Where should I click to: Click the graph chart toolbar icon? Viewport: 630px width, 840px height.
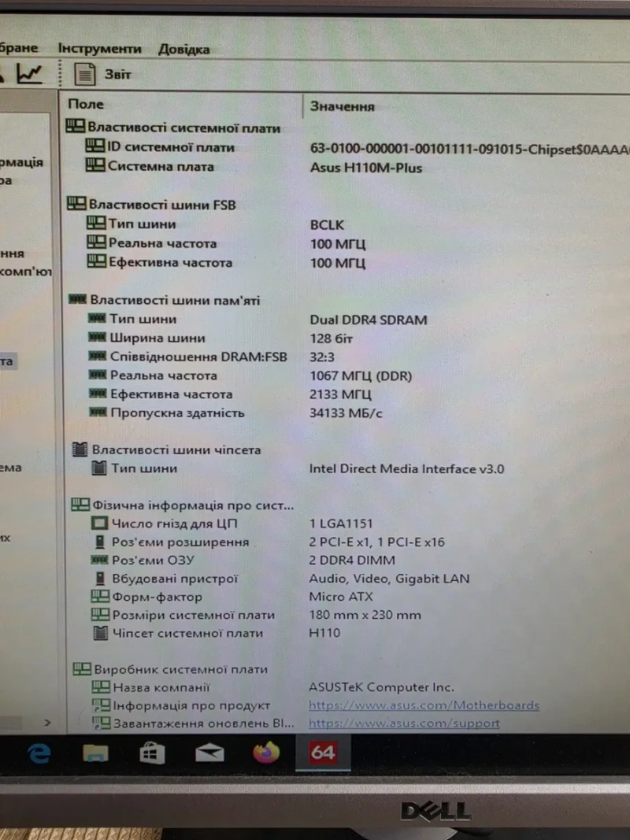(29, 73)
